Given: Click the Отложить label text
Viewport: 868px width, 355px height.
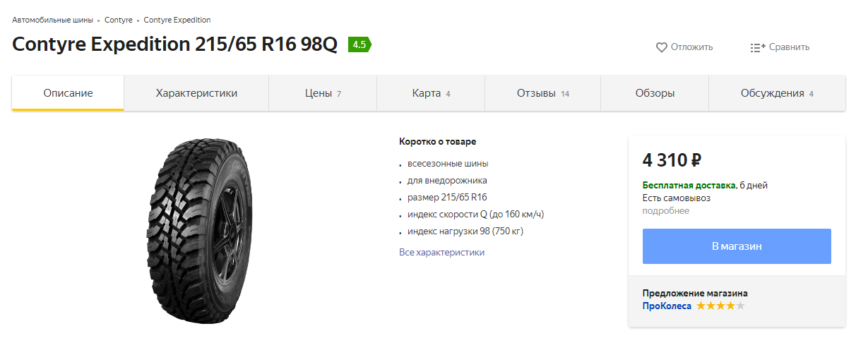Looking at the screenshot, I should [x=691, y=47].
